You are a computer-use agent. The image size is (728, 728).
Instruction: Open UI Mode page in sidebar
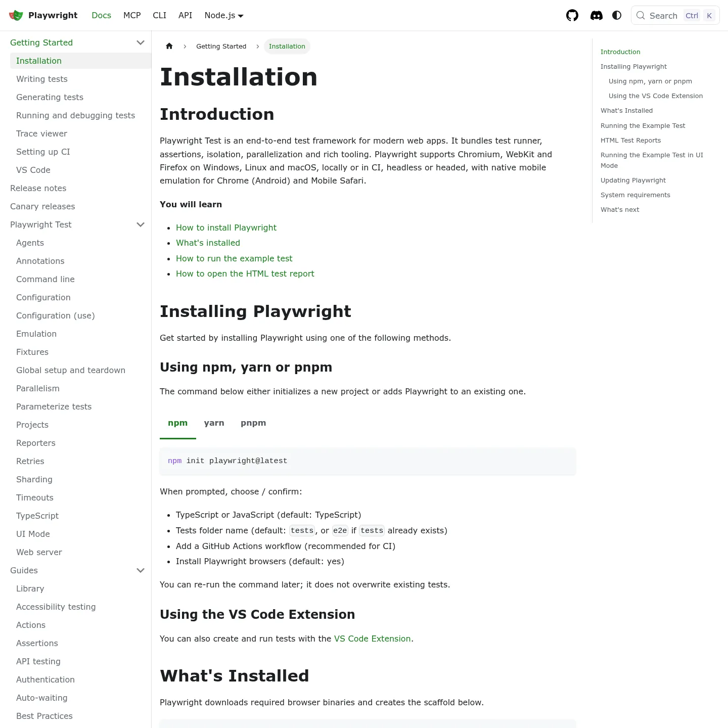point(81,534)
